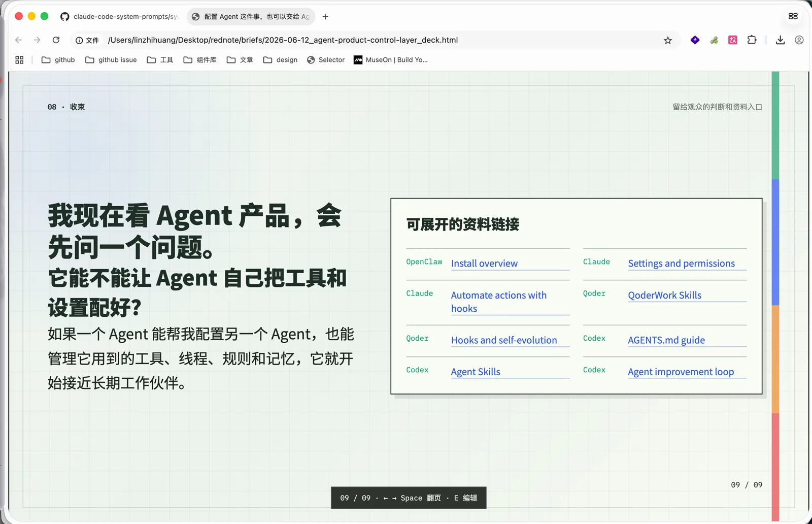Screen dimensions: 812x524
Task: Click the 09 / 09 page counter at bottom right
Action: (747, 485)
